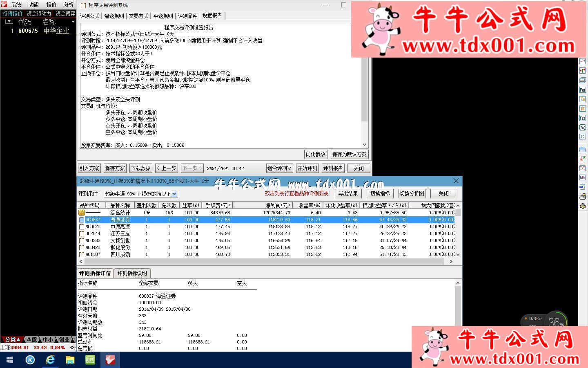Open the line chart icon in right sidebar
Viewport: 588px width, 368px height.
(x=582, y=61)
